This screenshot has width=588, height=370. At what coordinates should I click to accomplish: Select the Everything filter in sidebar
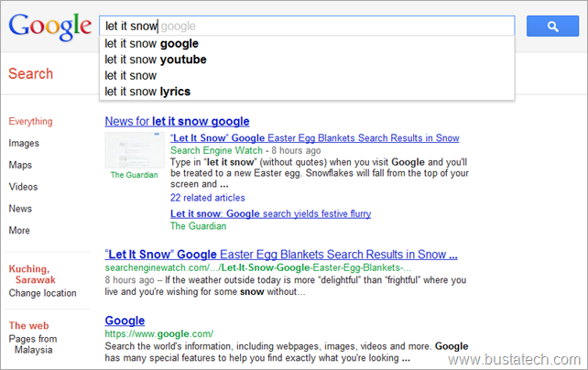coord(30,122)
